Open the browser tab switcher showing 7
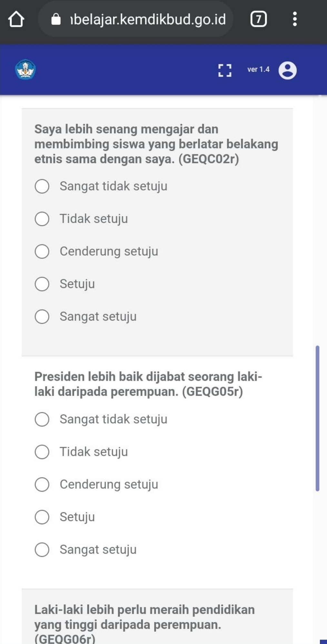 (258, 19)
